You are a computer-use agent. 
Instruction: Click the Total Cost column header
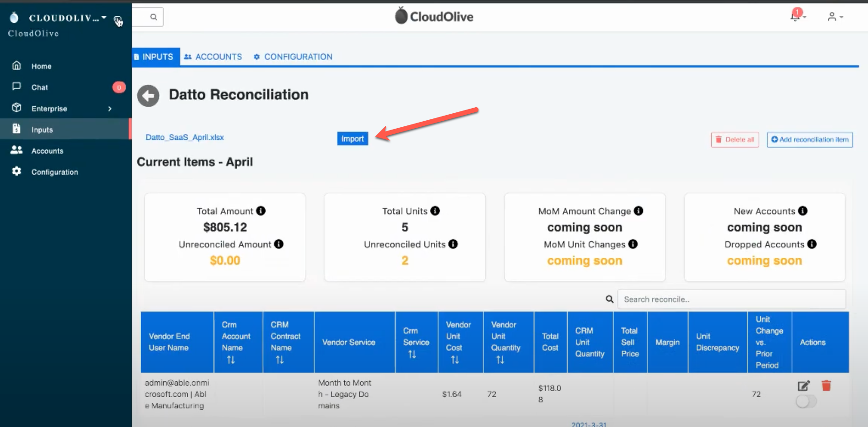(550, 342)
